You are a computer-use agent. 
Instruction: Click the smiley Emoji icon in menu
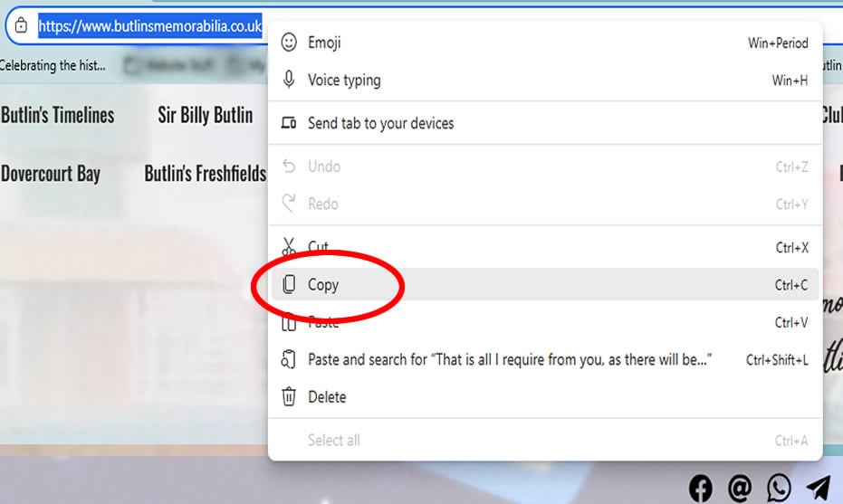[x=289, y=43]
